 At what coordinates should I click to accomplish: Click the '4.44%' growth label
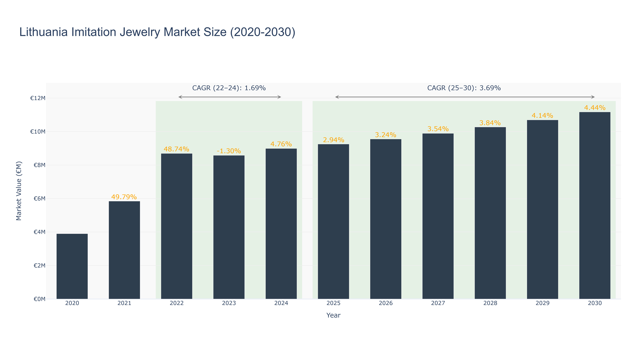click(x=595, y=108)
